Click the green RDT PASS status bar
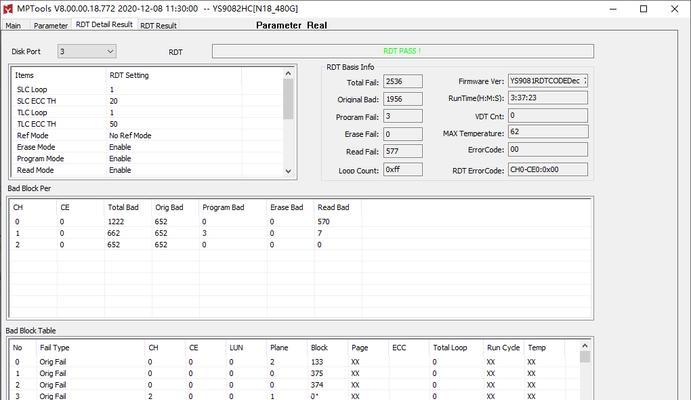 point(402,51)
